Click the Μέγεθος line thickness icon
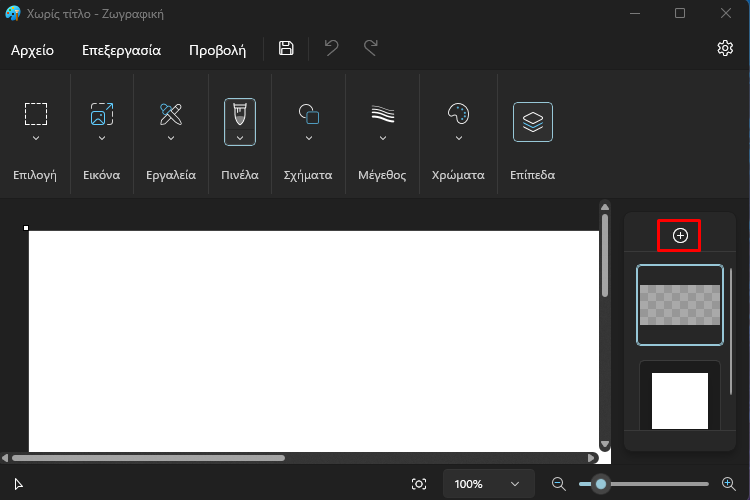Screen dimensions: 750x500 click(383, 114)
